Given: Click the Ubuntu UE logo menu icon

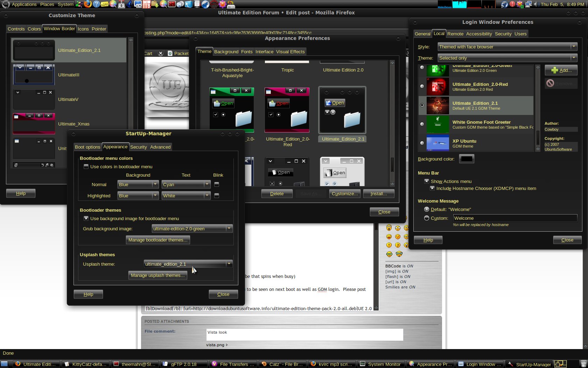Looking at the screenshot, I should [6, 4].
